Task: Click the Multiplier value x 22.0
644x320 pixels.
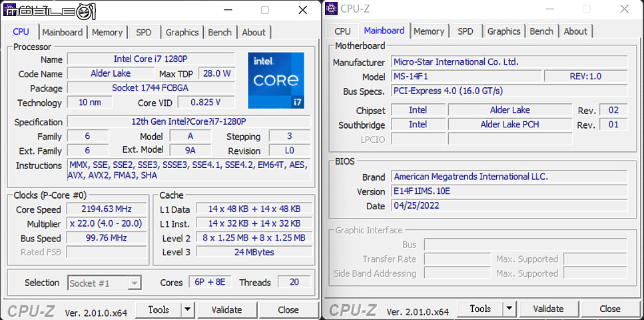Action: tap(107, 223)
